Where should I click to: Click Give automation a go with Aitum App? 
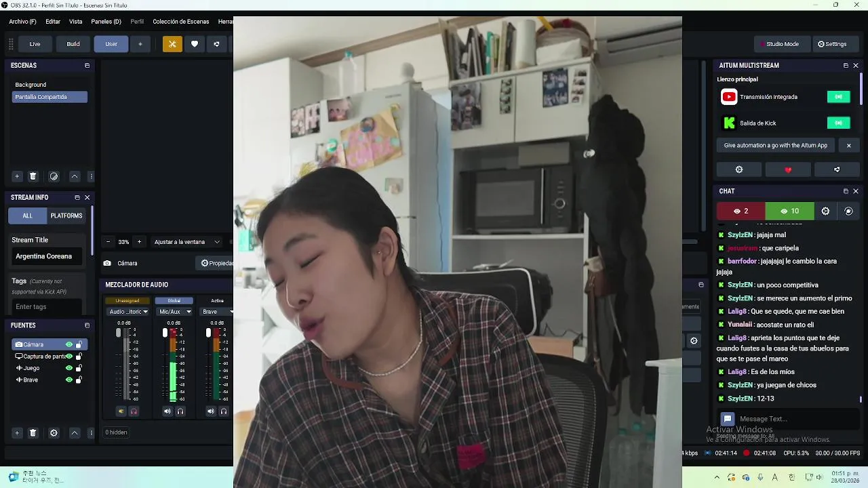[776, 146]
